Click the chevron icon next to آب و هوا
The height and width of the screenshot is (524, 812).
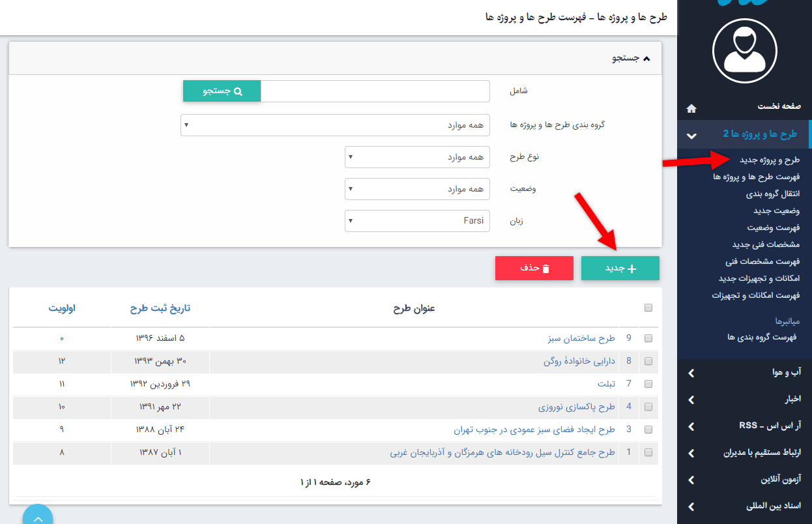tap(691, 373)
